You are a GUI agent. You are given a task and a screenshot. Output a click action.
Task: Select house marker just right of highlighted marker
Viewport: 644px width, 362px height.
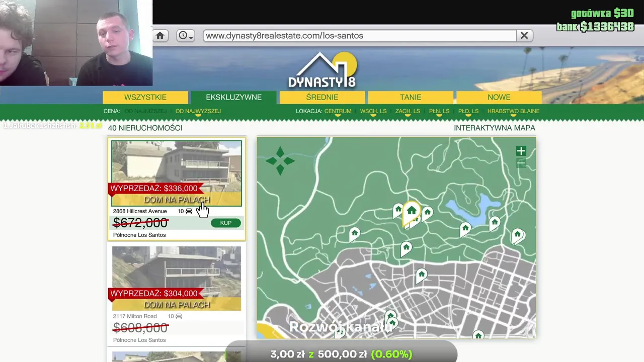coord(427,213)
